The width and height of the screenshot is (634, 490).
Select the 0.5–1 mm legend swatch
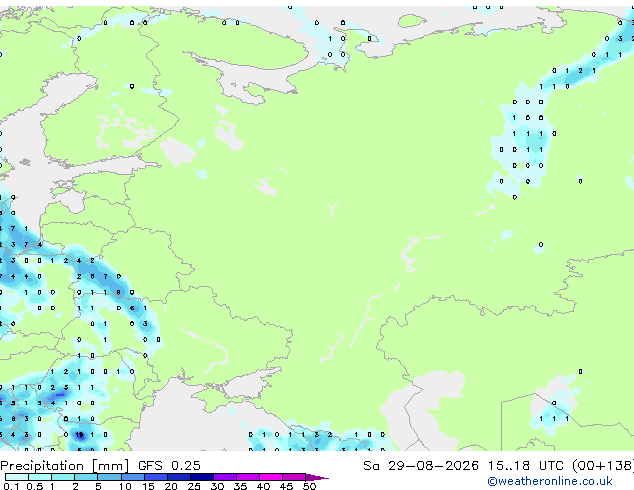click(x=40, y=477)
